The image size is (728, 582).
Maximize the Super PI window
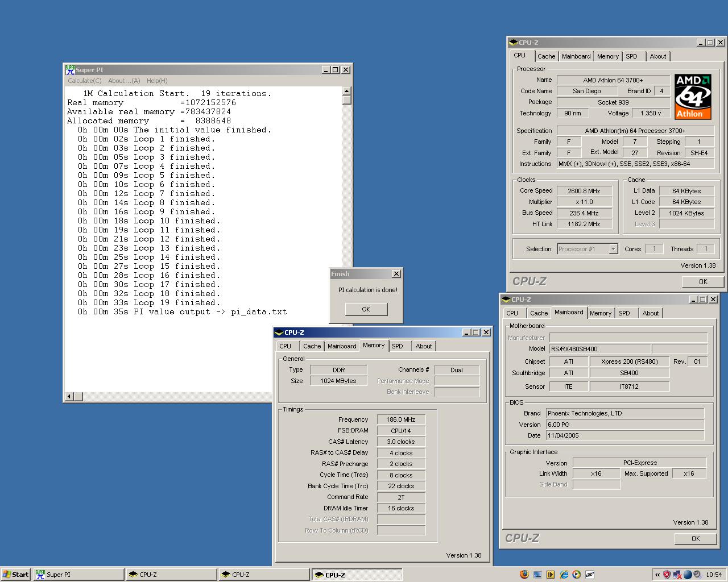[x=336, y=69]
